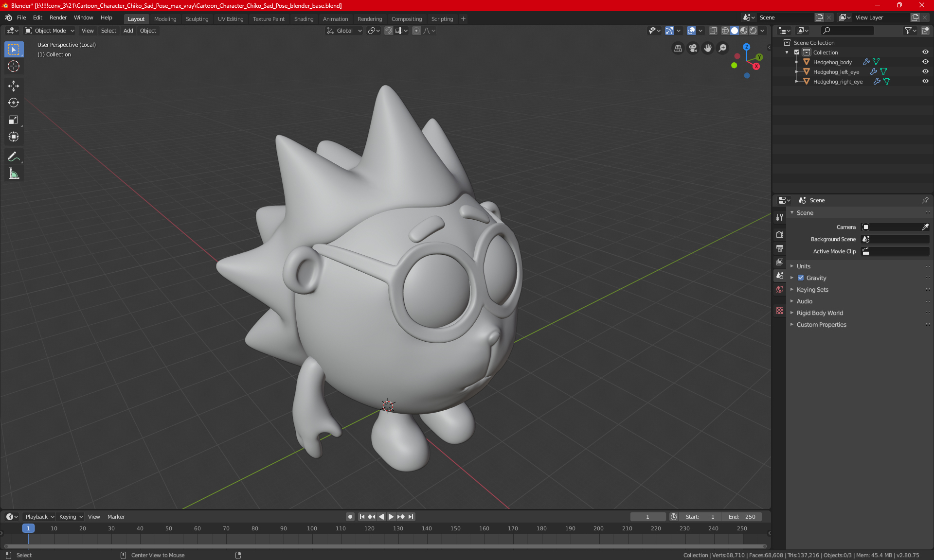Toggle Collection visibility eye icon
Viewport: 934px width, 560px height.
(925, 52)
